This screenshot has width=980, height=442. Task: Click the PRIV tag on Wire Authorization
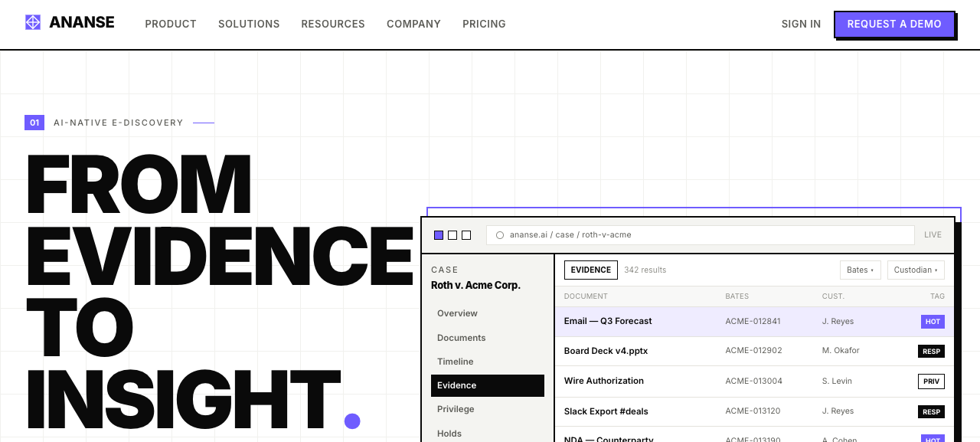point(931,381)
